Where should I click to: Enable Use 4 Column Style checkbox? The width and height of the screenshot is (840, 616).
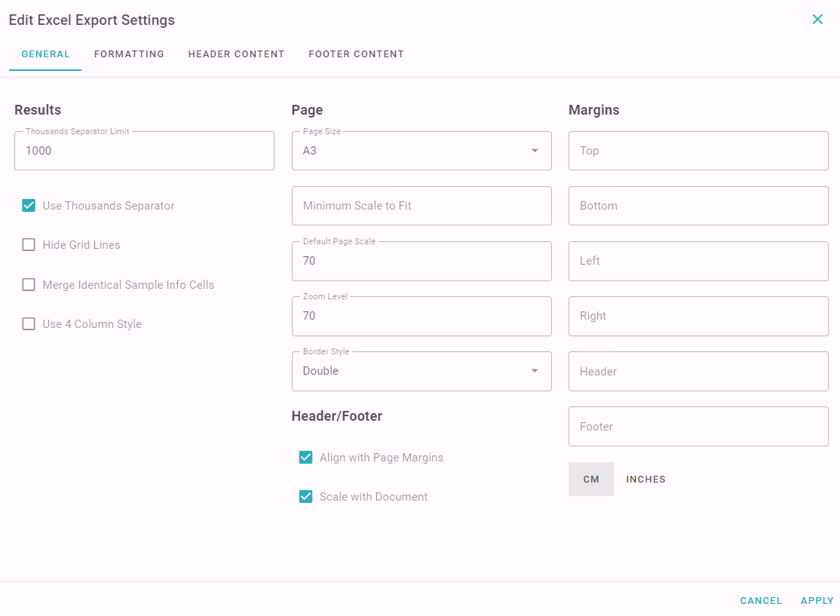click(29, 324)
